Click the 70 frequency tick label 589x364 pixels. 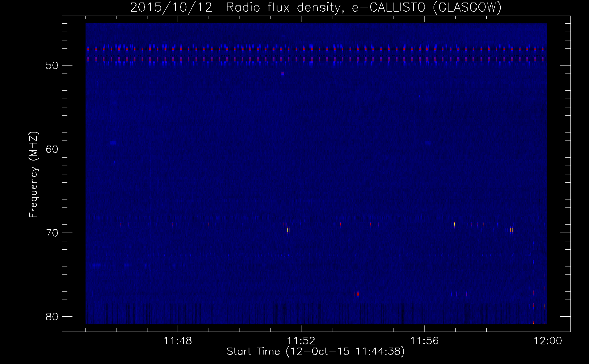pos(52,233)
